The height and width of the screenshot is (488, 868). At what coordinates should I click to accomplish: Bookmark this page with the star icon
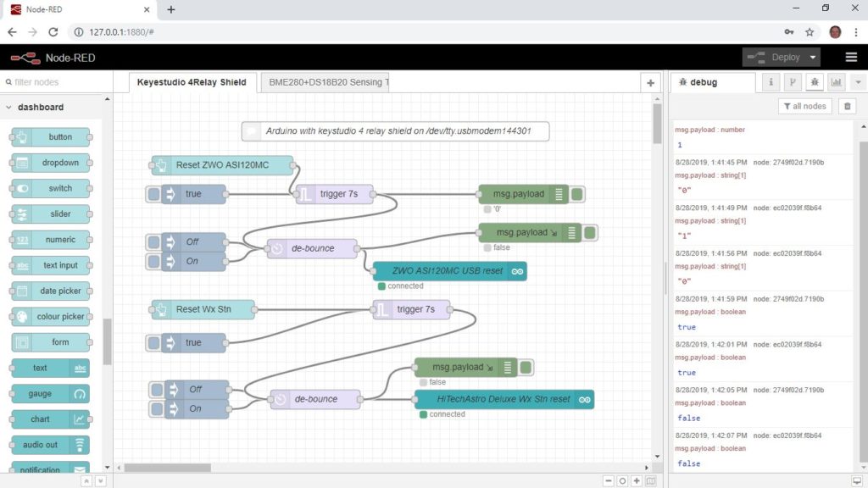pos(810,32)
